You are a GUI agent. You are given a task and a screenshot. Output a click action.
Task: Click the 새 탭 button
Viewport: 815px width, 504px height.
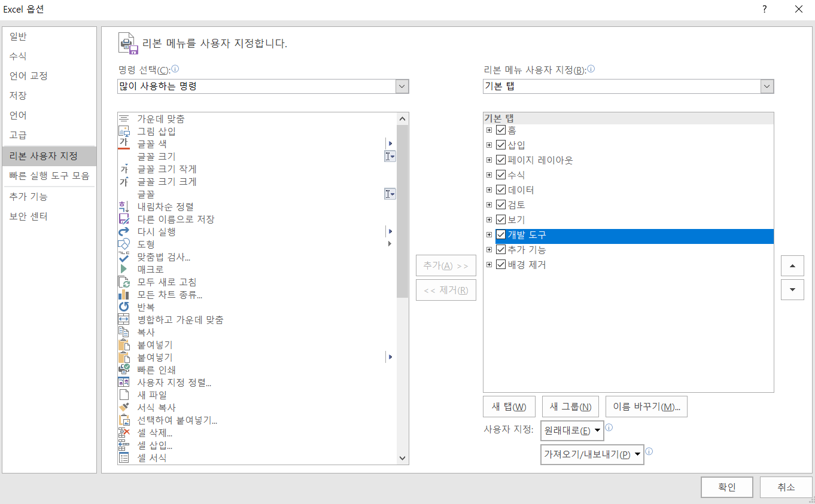(x=509, y=407)
